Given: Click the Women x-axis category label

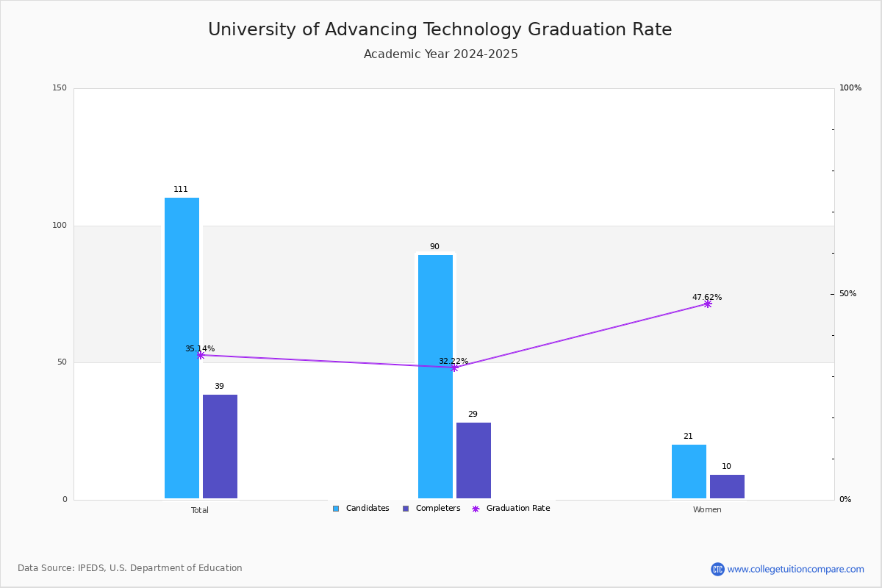Looking at the screenshot, I should tap(707, 510).
